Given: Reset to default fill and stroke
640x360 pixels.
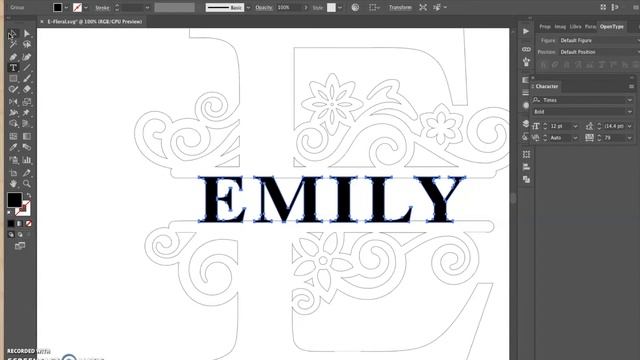Looking at the screenshot, I should 10,213.
